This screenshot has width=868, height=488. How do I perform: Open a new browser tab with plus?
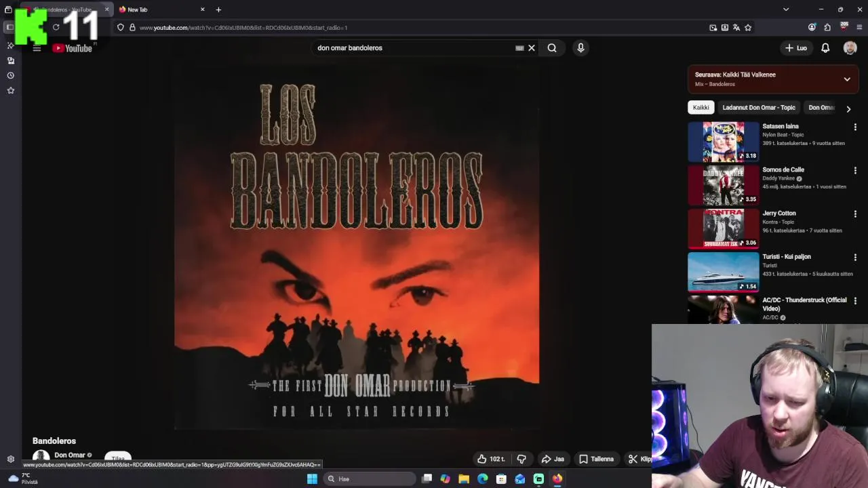[x=218, y=9]
